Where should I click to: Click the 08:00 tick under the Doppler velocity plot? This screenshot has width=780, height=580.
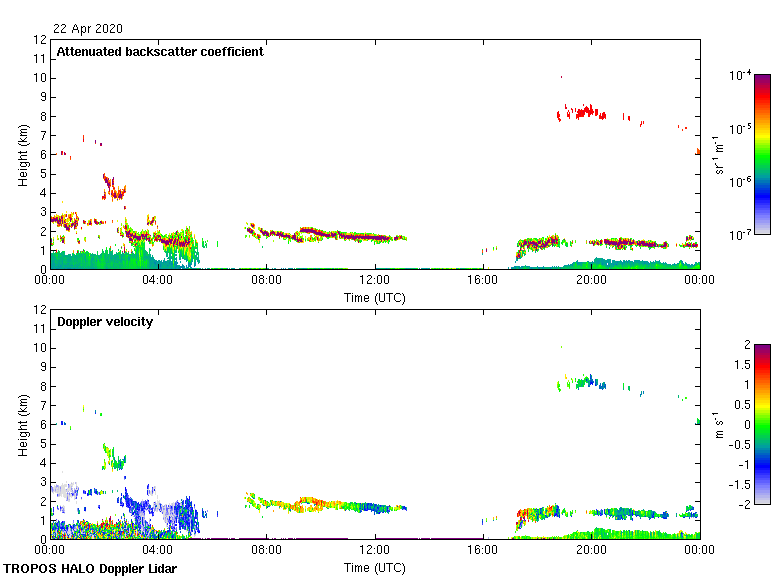coord(266,552)
